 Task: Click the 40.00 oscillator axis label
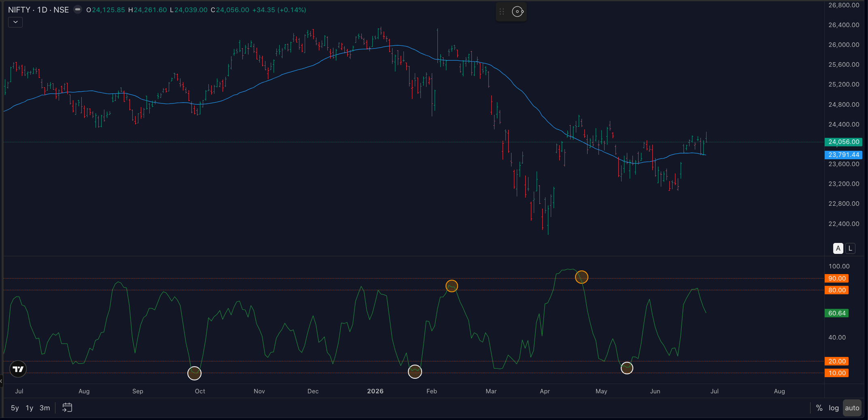tap(837, 338)
